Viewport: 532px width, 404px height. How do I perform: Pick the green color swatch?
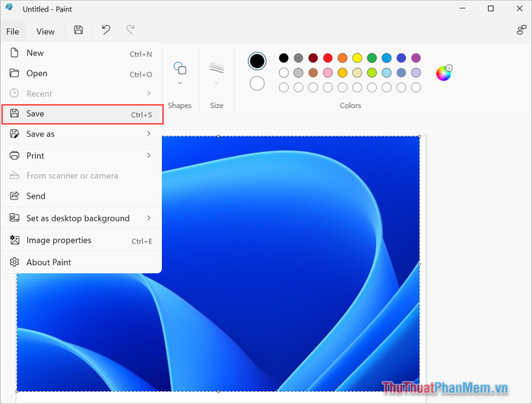click(x=372, y=58)
